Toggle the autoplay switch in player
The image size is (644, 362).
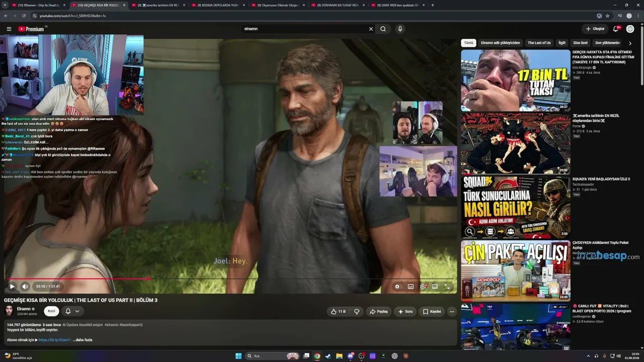tap(397, 287)
